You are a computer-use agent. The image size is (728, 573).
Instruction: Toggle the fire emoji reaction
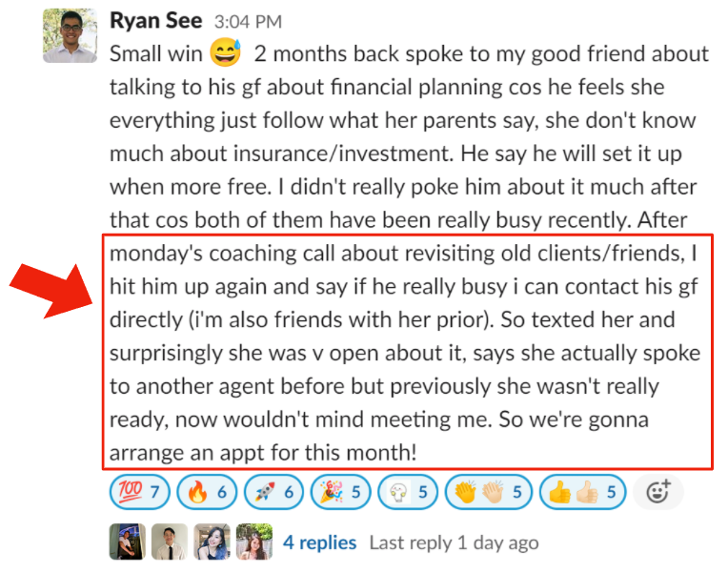[x=207, y=492]
